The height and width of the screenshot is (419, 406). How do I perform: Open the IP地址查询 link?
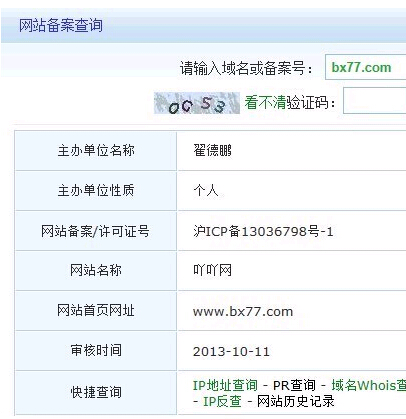[225, 385]
